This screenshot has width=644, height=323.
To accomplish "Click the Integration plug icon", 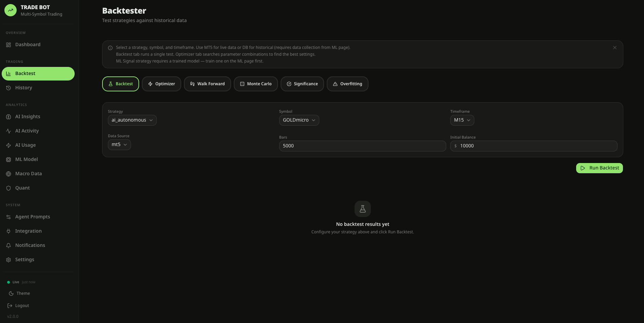I will [8, 231].
